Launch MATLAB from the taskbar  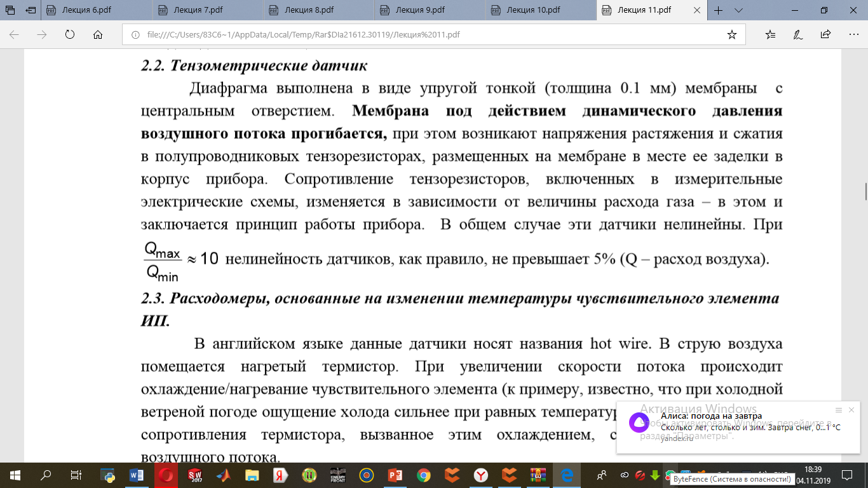tap(223, 475)
